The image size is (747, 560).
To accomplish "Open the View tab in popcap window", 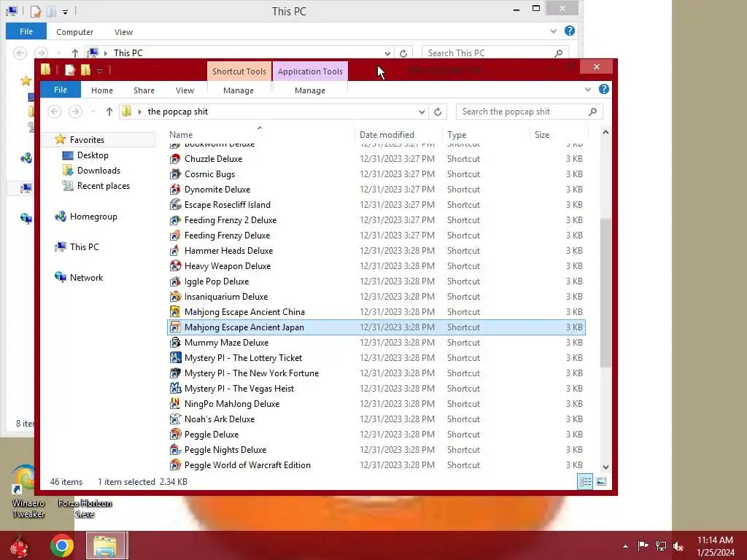I will point(185,90).
